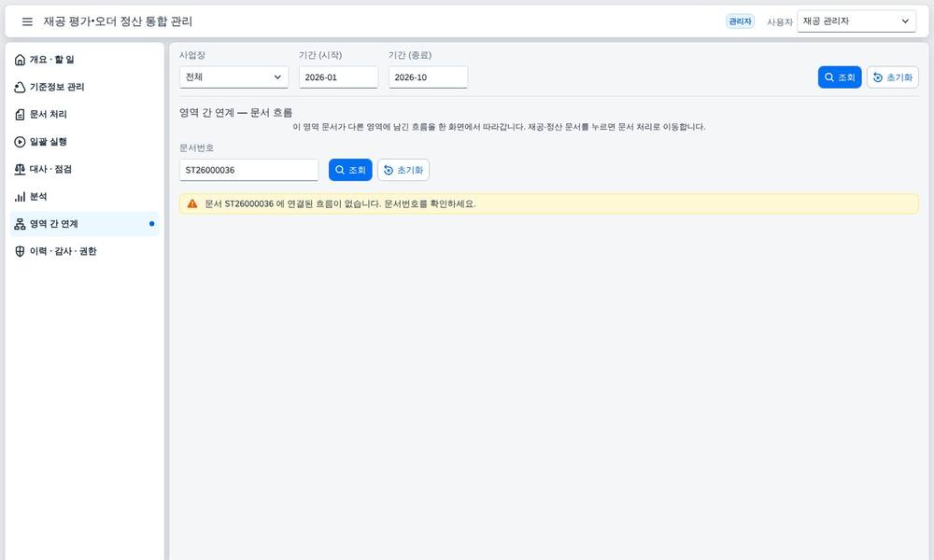Click the hierarchy icon for 영역 간 연계

pos(20,224)
